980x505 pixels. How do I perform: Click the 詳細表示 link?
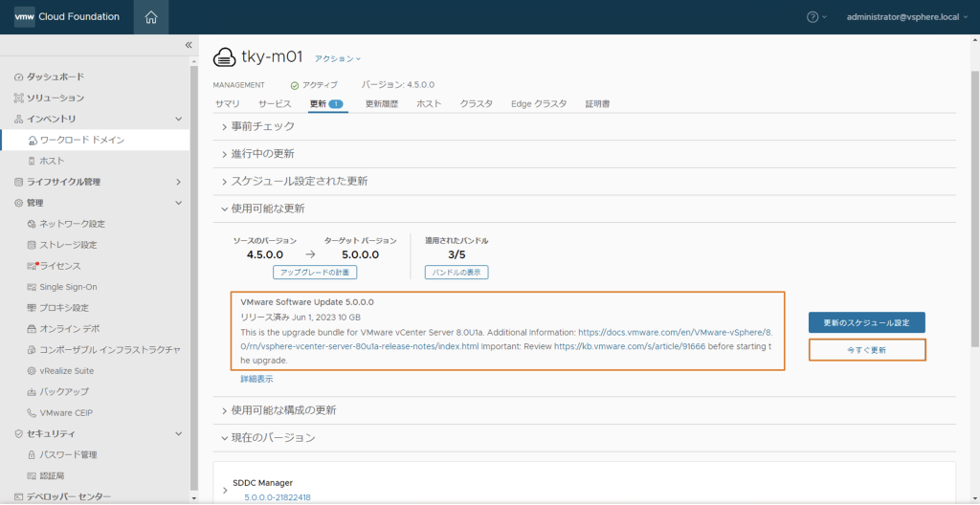click(x=256, y=379)
